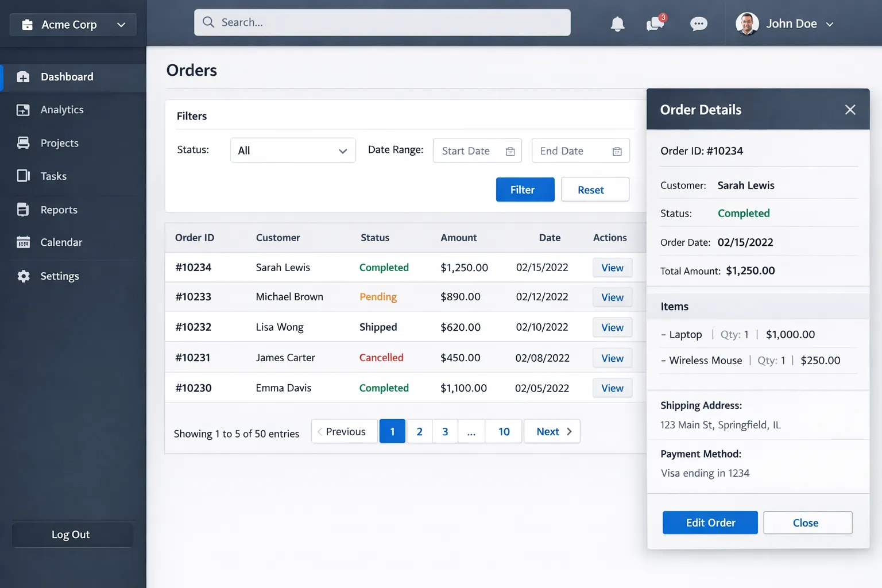The height and width of the screenshot is (588, 882).
Task: Open the messages icon with red badge
Action: click(x=655, y=24)
